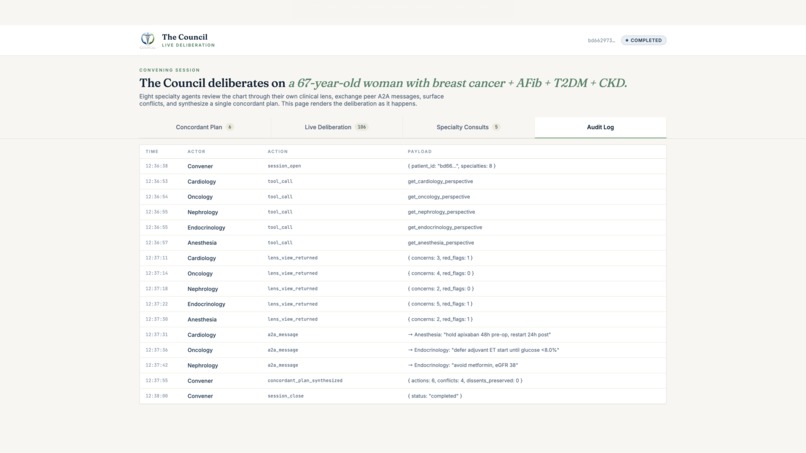Screen dimensions: 806x453
Task: Click payload concerns: 4, red_flags: 0
Action: coord(441,274)
